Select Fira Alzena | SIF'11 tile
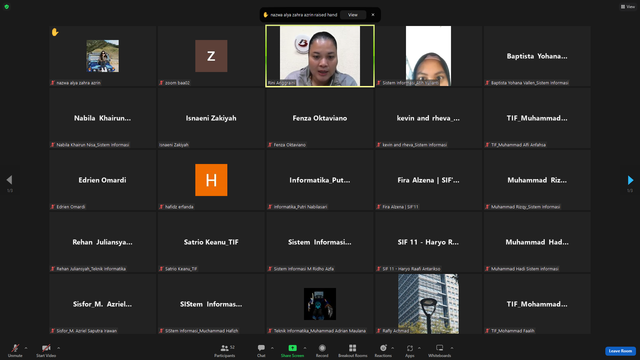This screenshot has height=360, width=640. pyautogui.click(x=428, y=180)
